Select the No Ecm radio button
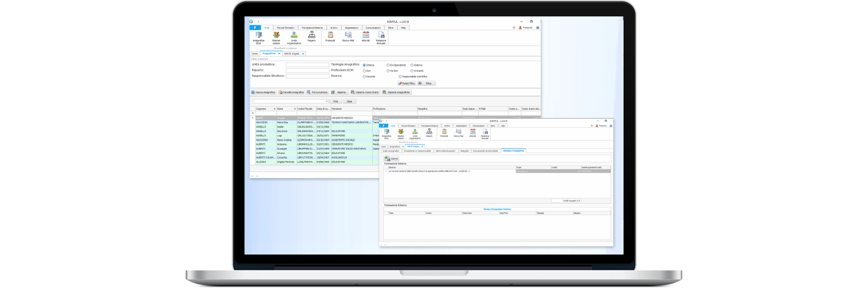The width and height of the screenshot is (868, 288). (389, 71)
